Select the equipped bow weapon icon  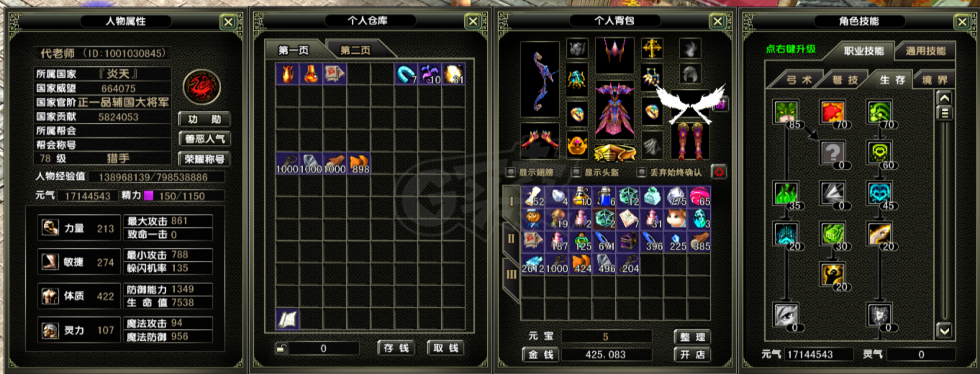pyautogui.click(x=540, y=81)
